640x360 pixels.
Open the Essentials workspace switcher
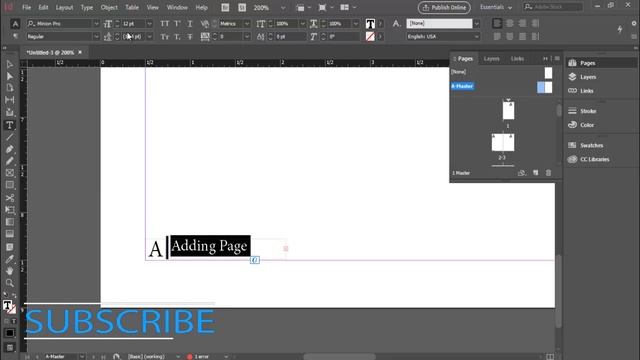[496, 7]
